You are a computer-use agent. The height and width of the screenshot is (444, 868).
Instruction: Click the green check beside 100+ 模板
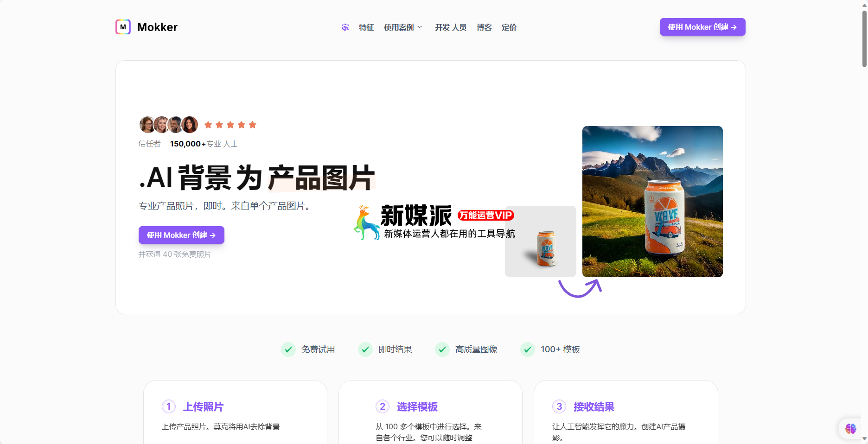point(528,349)
